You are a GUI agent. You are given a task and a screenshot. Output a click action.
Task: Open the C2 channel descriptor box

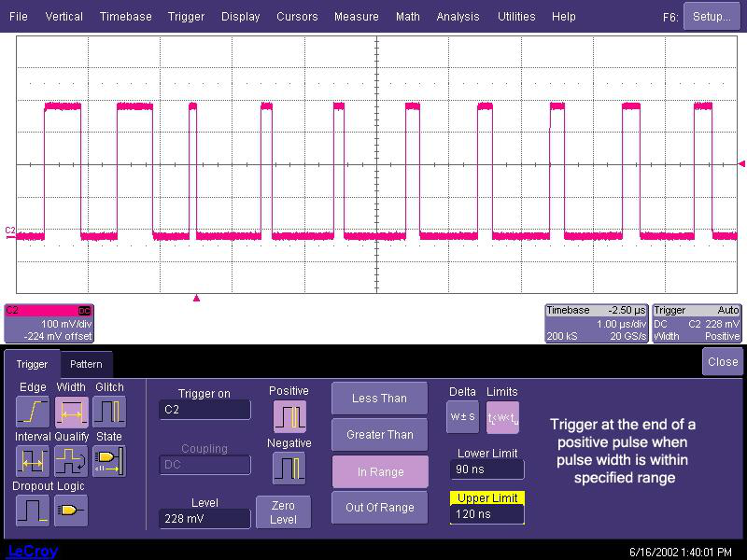point(49,323)
